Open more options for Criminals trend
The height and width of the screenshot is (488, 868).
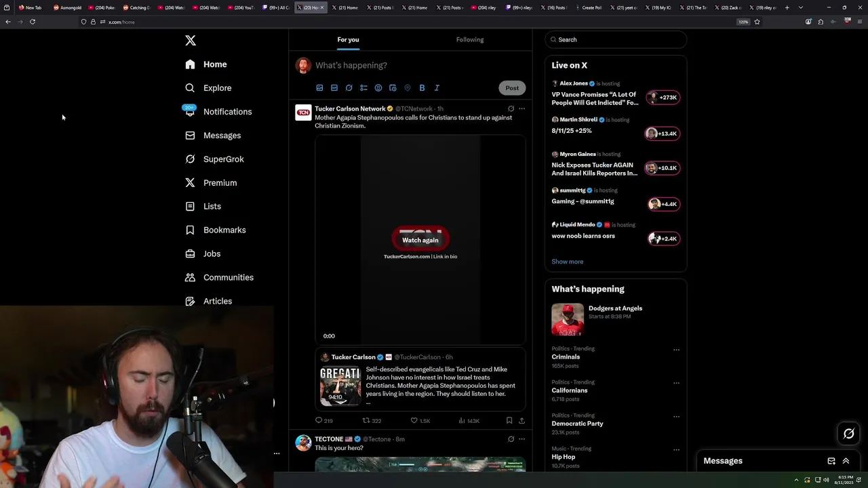point(676,350)
